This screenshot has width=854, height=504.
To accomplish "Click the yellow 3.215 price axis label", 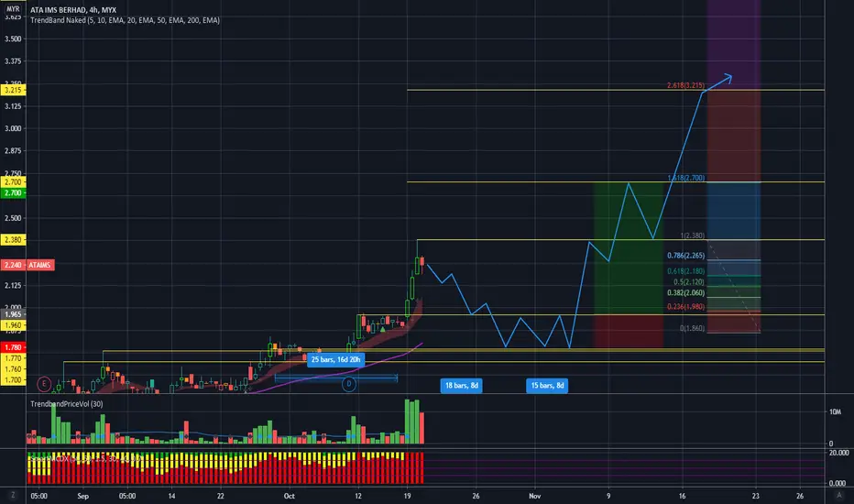I will point(13,90).
